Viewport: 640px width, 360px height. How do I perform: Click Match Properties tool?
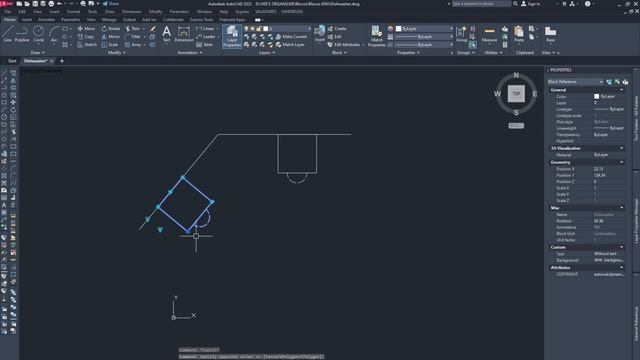coord(376,36)
